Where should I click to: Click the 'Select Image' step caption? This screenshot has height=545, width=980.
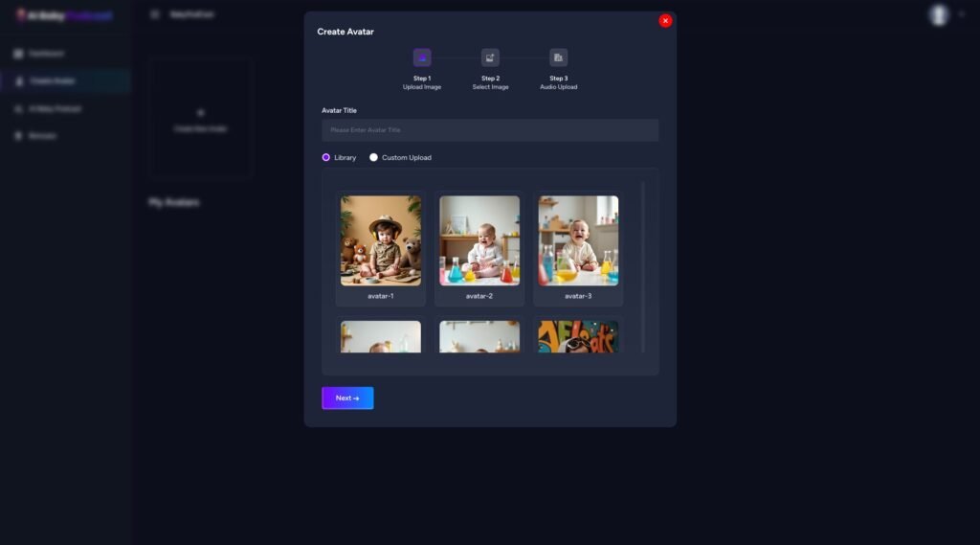point(490,87)
